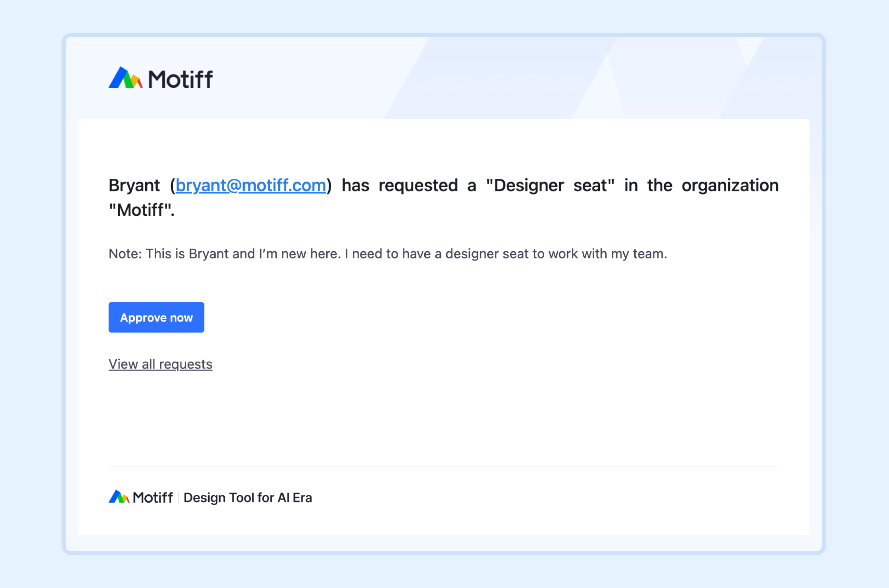Open the bryant@motiff.com email link
Viewport: 889px width, 588px height.
coord(251,185)
